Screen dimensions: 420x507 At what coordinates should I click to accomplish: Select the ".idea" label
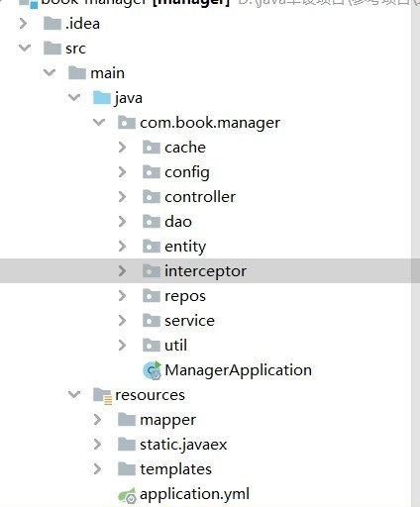[x=82, y=24]
